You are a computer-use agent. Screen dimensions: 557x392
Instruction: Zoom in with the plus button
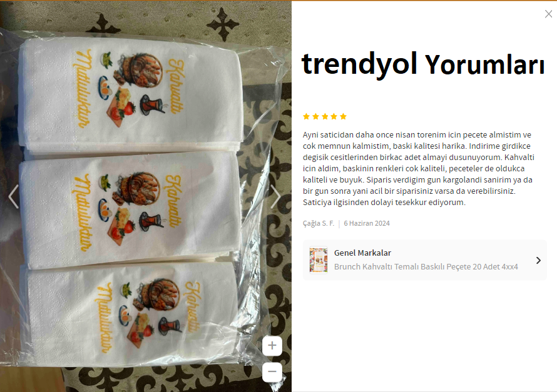coord(272,346)
